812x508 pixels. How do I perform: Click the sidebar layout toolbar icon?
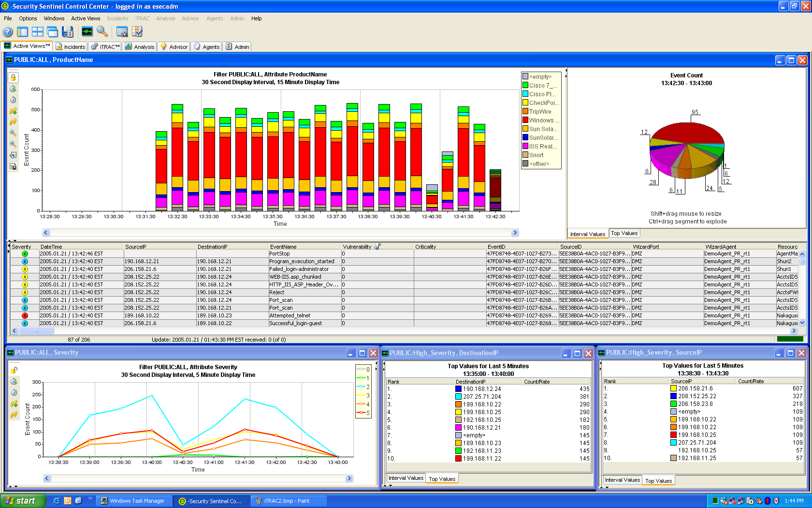click(22, 32)
